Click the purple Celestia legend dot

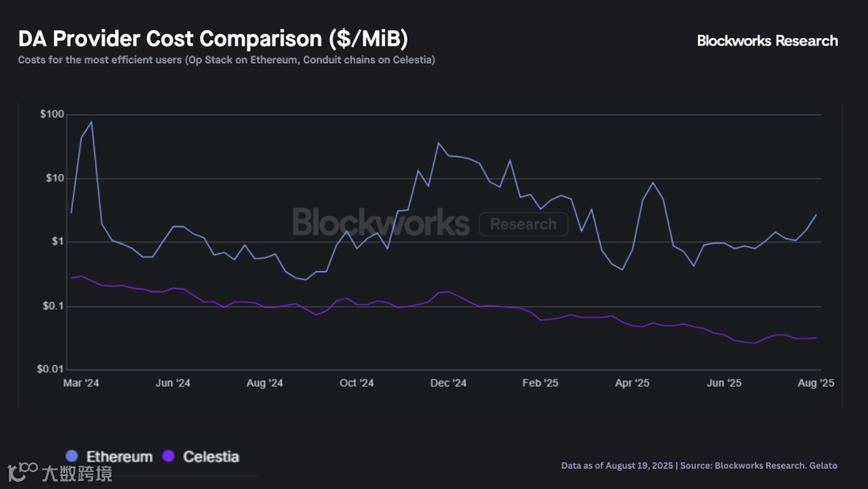(x=168, y=456)
